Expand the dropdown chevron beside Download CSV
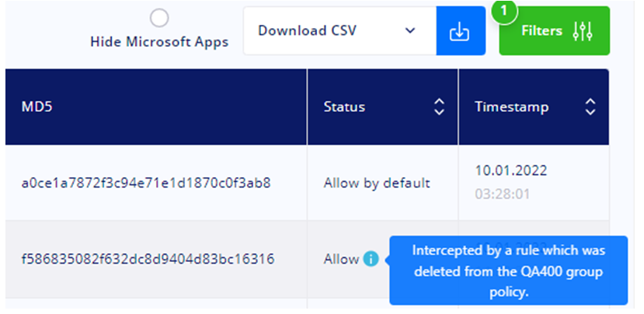This screenshot has width=644, height=314. click(x=410, y=31)
